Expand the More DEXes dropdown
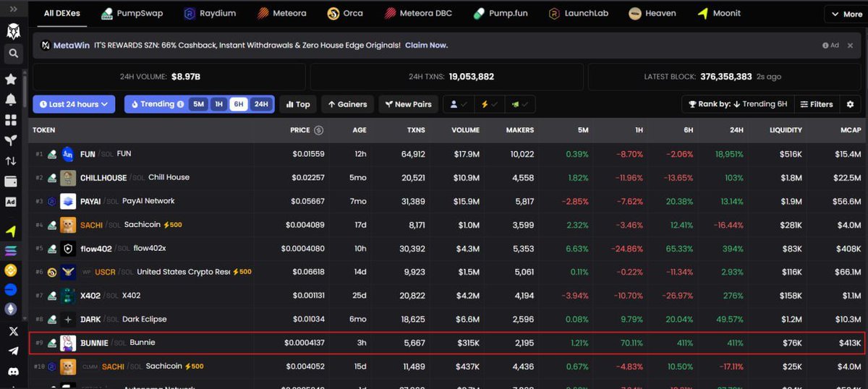Viewport: 868px width, 389px height. click(x=846, y=14)
